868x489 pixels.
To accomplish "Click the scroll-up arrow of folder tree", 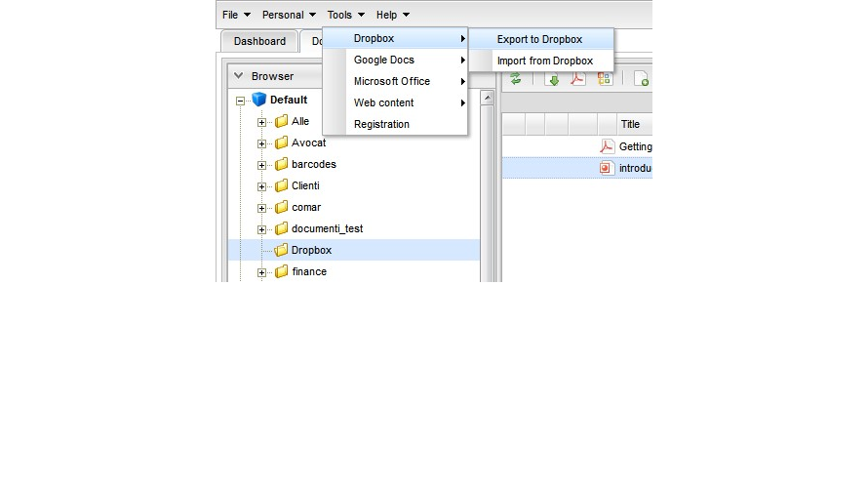I will (x=487, y=98).
